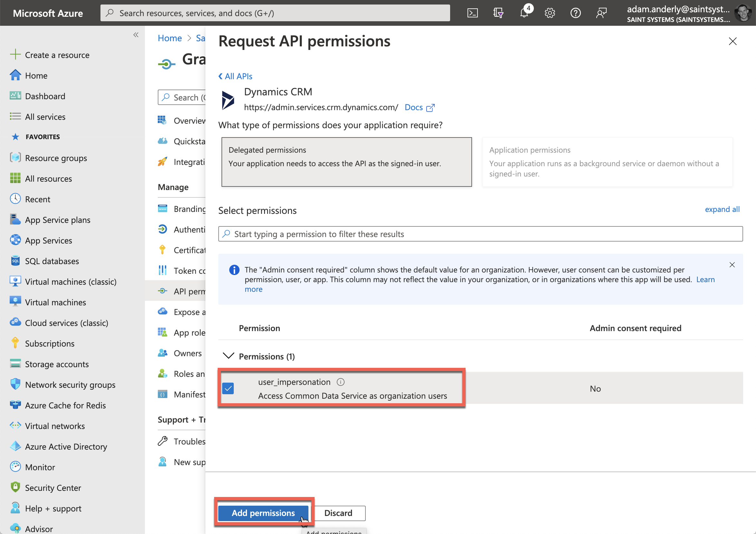Open Cloud Shell from the top bar
This screenshot has height=534, width=756.
[473, 13]
